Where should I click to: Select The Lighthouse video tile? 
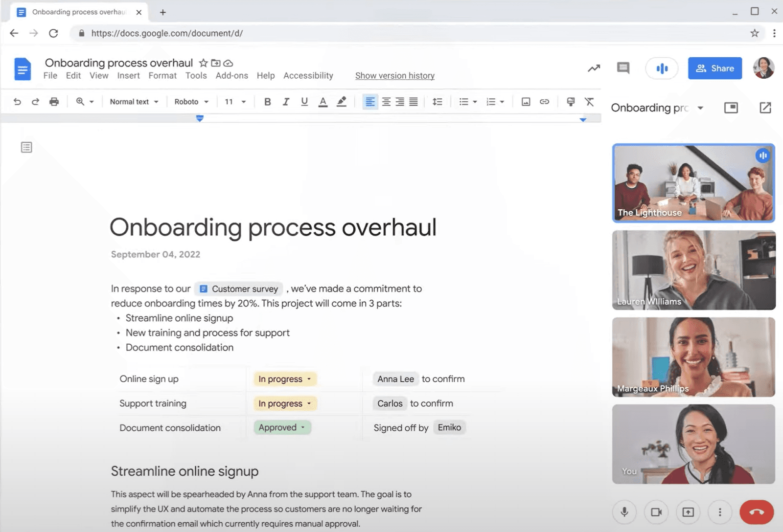[693, 183]
